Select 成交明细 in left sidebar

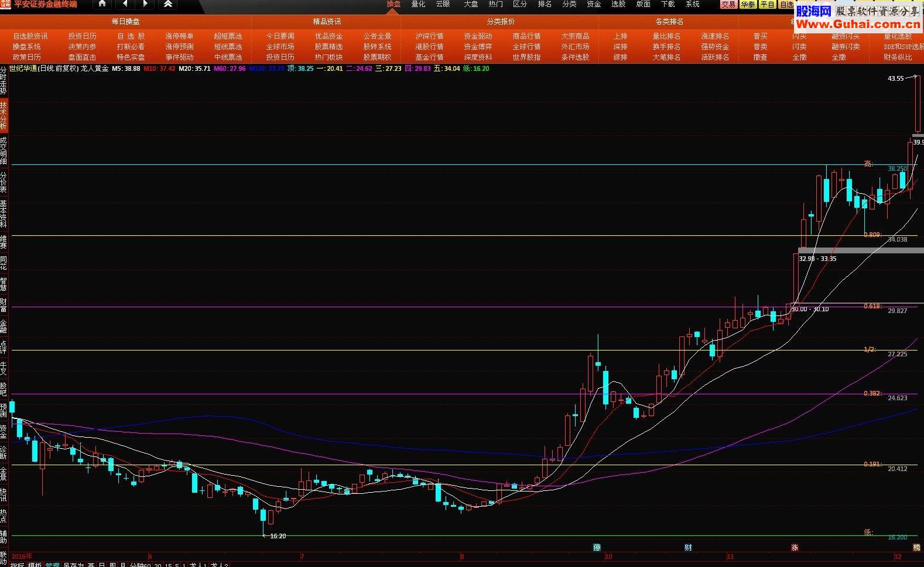(4, 151)
